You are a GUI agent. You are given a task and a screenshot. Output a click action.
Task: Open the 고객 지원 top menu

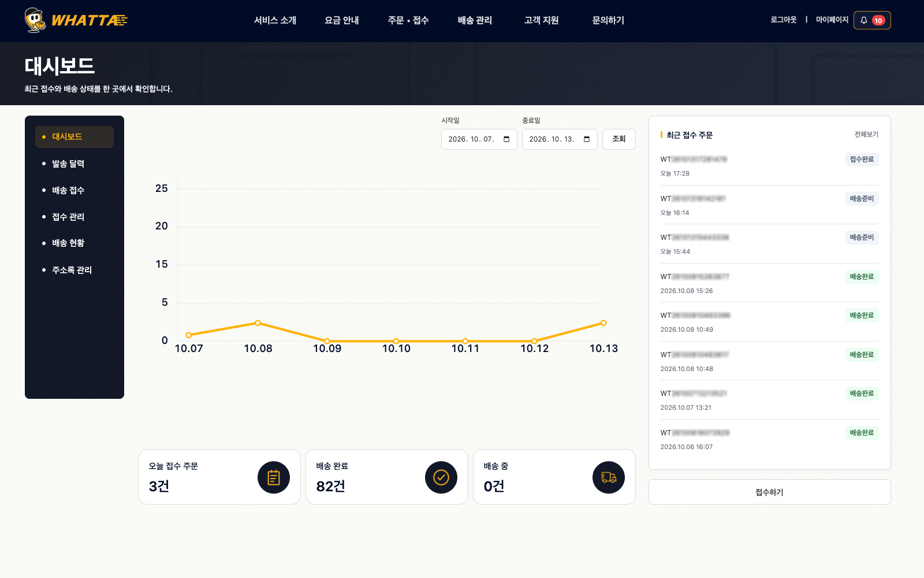click(541, 20)
